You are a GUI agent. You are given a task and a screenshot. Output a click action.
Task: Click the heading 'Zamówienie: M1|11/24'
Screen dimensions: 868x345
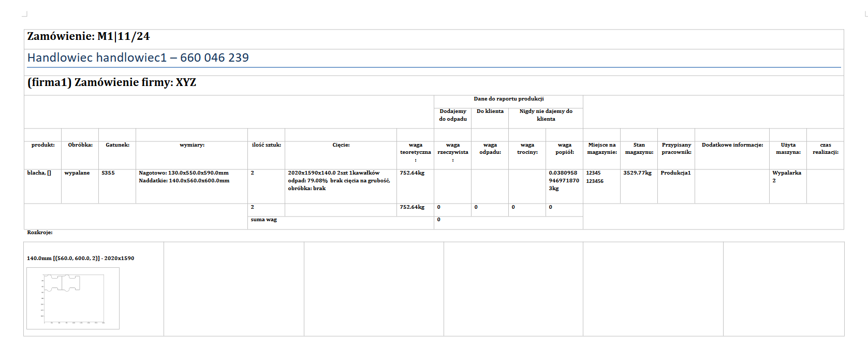[x=89, y=36]
